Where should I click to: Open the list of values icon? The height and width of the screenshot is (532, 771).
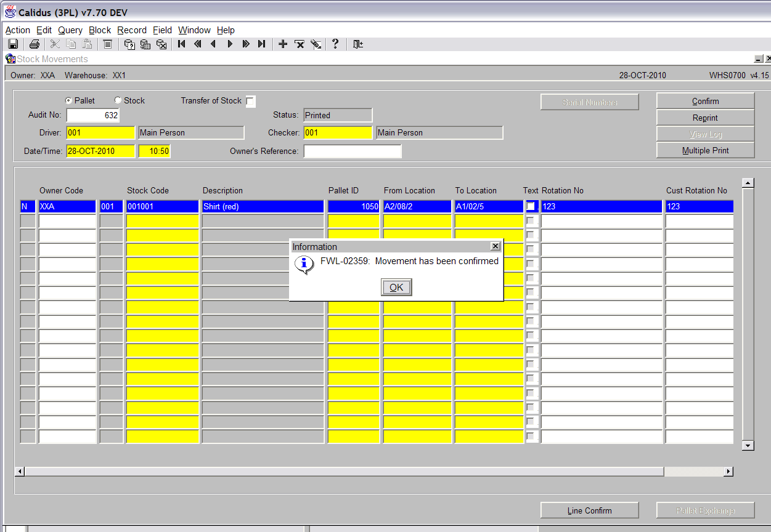[x=108, y=44]
